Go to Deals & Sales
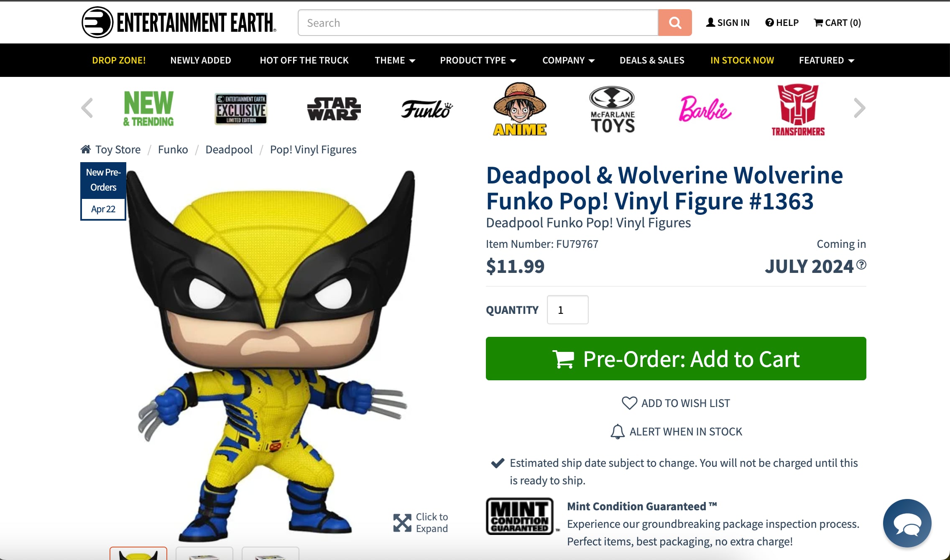The image size is (950, 560). [x=652, y=60]
